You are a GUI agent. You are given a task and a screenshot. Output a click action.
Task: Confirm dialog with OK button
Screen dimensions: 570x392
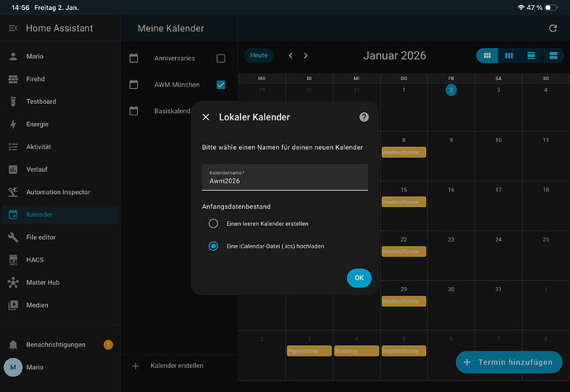[359, 278]
